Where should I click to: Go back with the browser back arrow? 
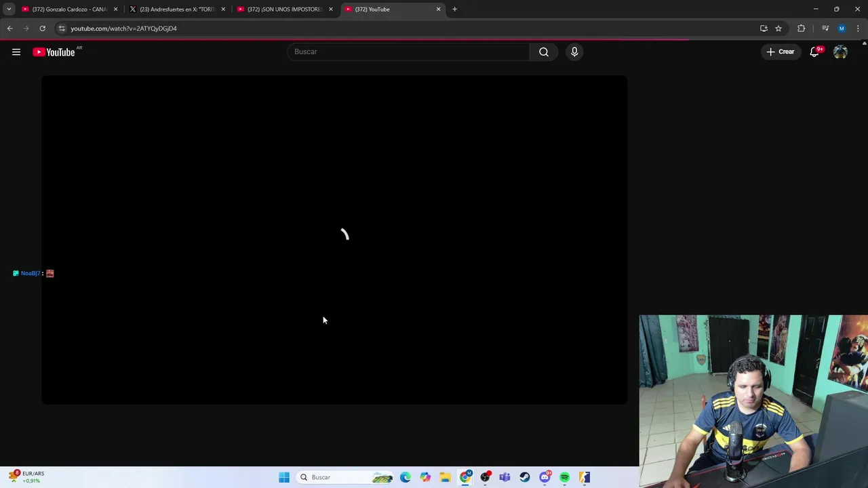coord(9,28)
